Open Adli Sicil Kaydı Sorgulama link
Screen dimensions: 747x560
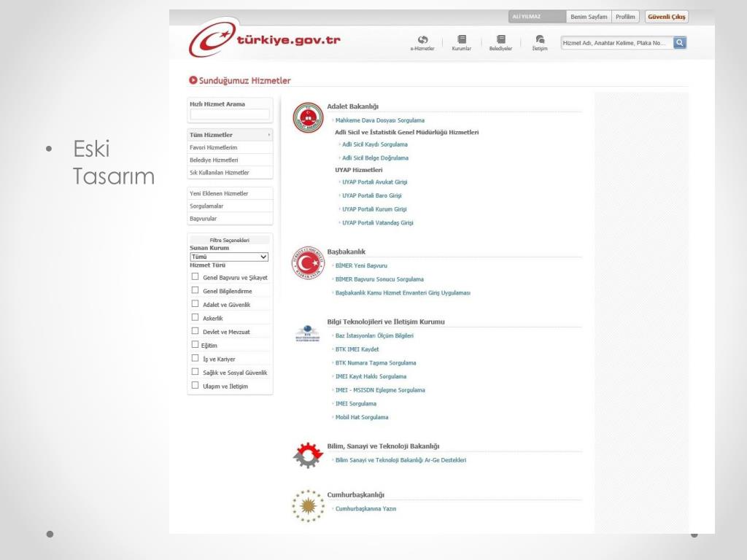[x=375, y=144]
